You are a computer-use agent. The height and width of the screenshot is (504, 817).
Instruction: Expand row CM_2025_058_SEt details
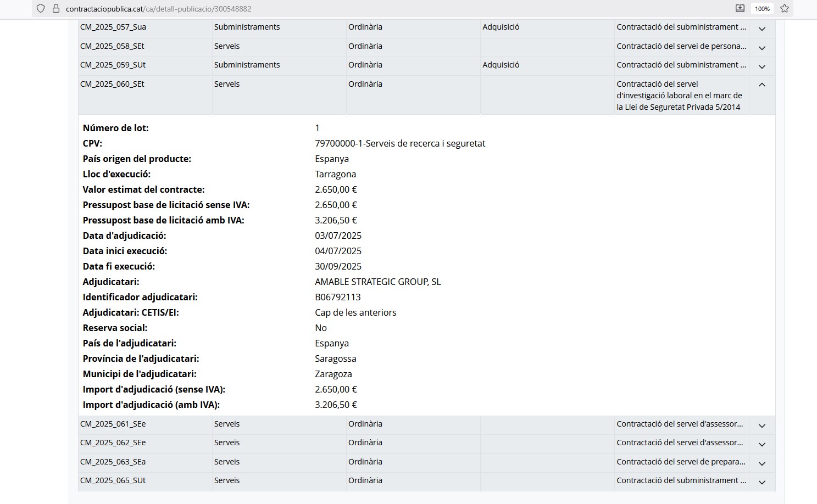(762, 48)
